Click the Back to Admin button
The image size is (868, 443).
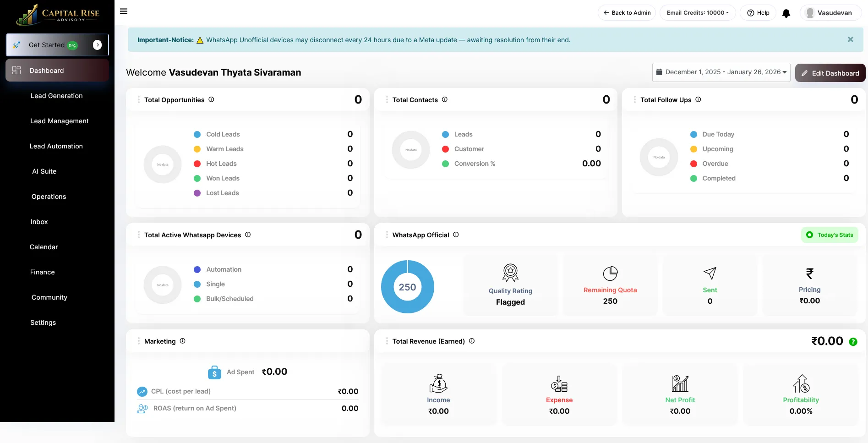pyautogui.click(x=627, y=13)
